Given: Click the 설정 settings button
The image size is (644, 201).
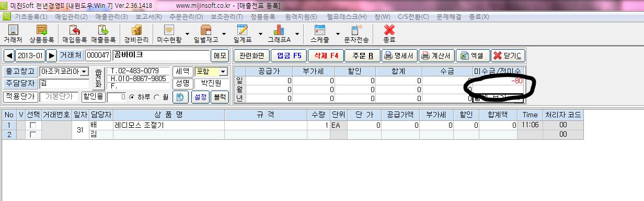Looking at the screenshot, I should pos(200,97).
